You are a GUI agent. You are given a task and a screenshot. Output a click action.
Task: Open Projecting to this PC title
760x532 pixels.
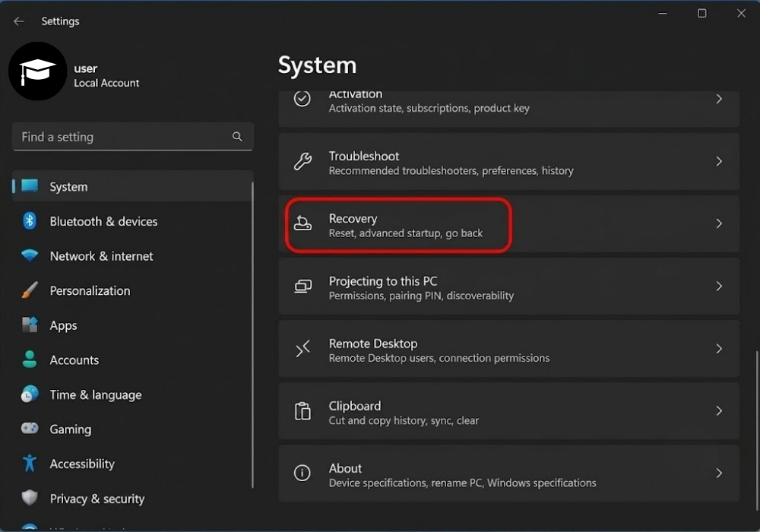coord(383,281)
